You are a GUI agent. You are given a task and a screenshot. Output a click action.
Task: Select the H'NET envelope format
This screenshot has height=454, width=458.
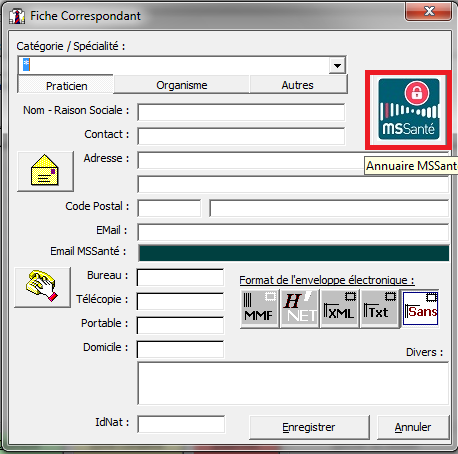pos(300,309)
